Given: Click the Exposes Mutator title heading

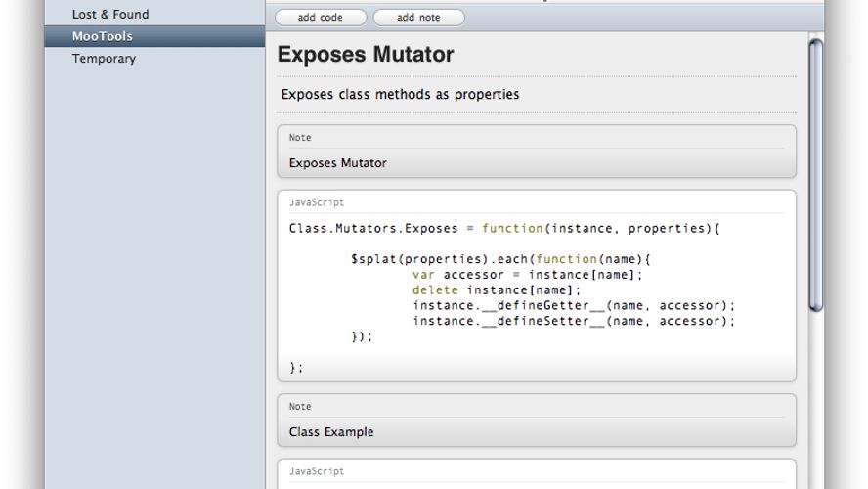Looking at the screenshot, I should coord(366,54).
